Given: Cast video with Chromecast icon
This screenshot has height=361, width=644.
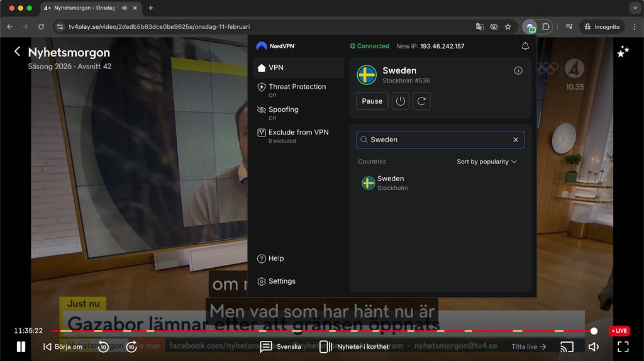Looking at the screenshot, I should [567, 347].
